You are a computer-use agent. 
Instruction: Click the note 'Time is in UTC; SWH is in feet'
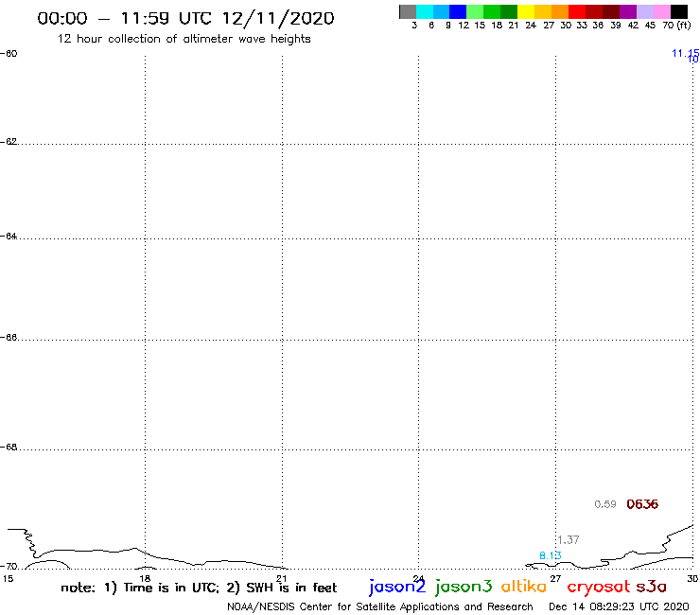(199, 588)
